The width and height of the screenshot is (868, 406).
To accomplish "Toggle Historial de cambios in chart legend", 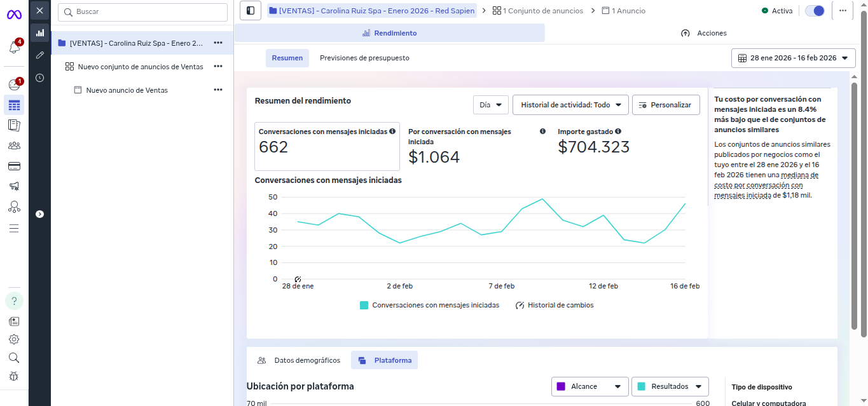I will 555,305.
